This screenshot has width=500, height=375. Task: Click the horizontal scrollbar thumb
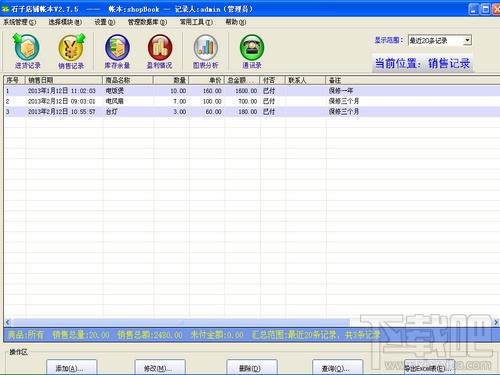pos(181,322)
